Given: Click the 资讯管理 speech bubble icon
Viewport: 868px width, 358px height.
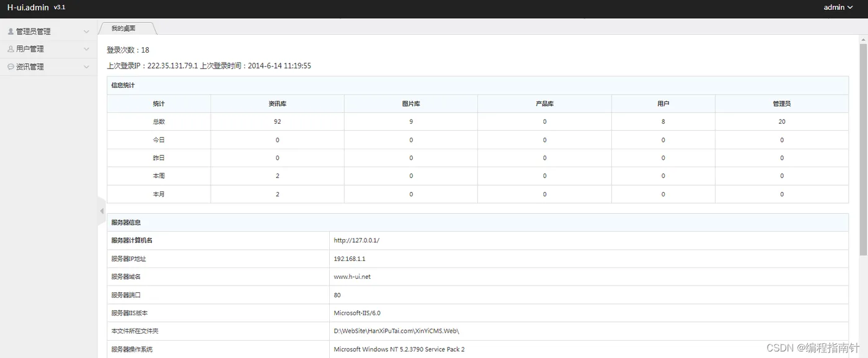Looking at the screenshot, I should (11, 66).
